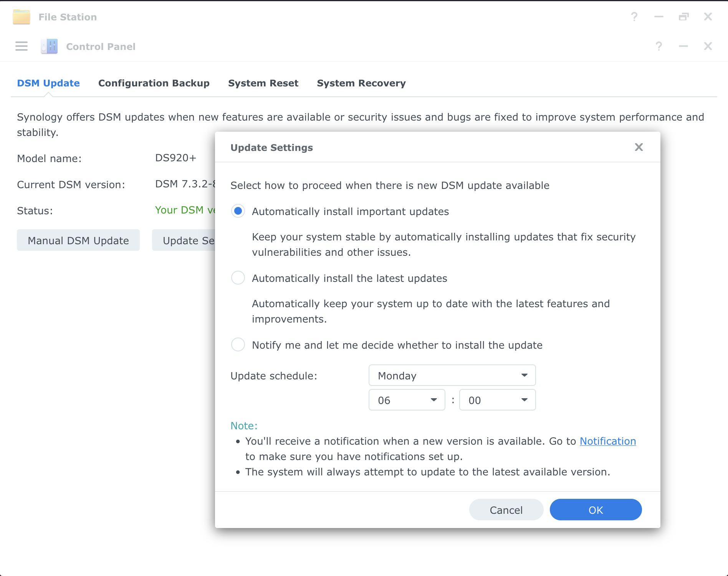Cancel the Update Settings dialog
Image resolution: width=728 pixels, height=576 pixels.
[506, 510]
